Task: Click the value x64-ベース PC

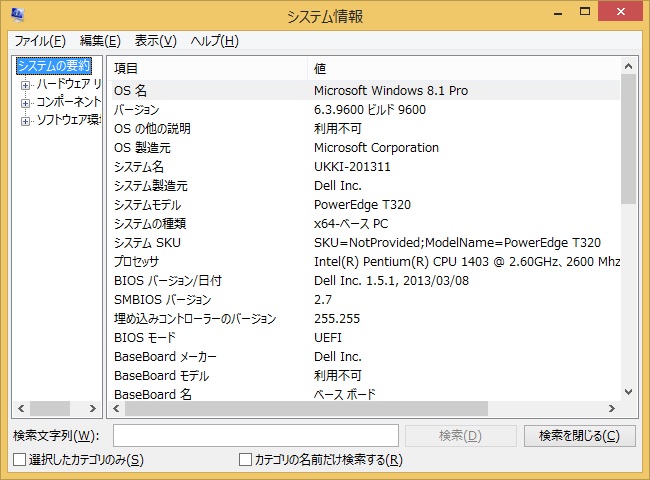Action: [351, 224]
